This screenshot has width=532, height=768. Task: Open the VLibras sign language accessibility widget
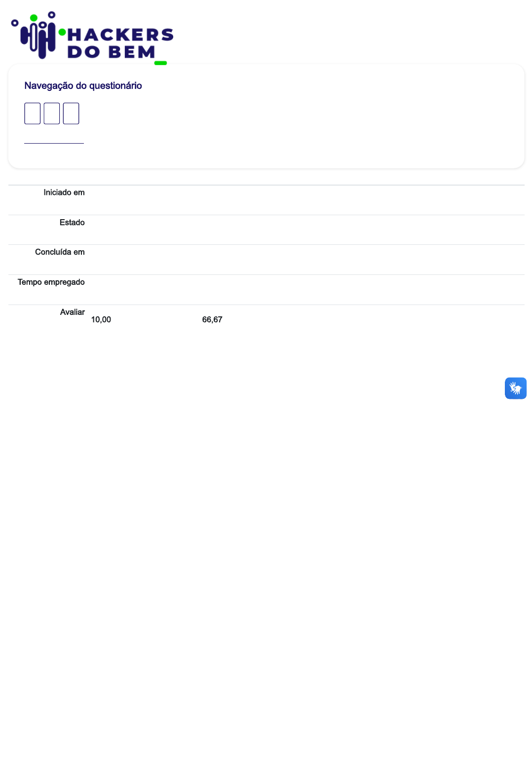pos(515,388)
